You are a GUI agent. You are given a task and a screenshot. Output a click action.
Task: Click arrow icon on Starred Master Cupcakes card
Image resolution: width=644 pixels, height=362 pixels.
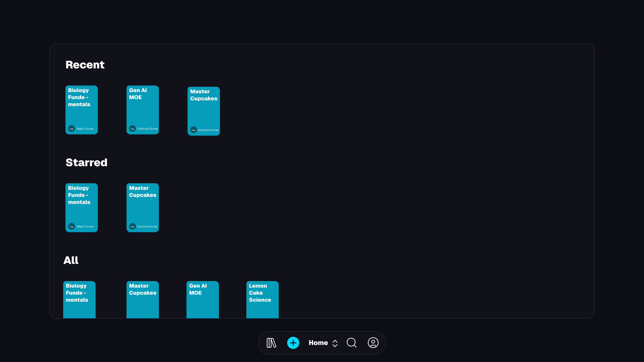pyautogui.click(x=132, y=226)
